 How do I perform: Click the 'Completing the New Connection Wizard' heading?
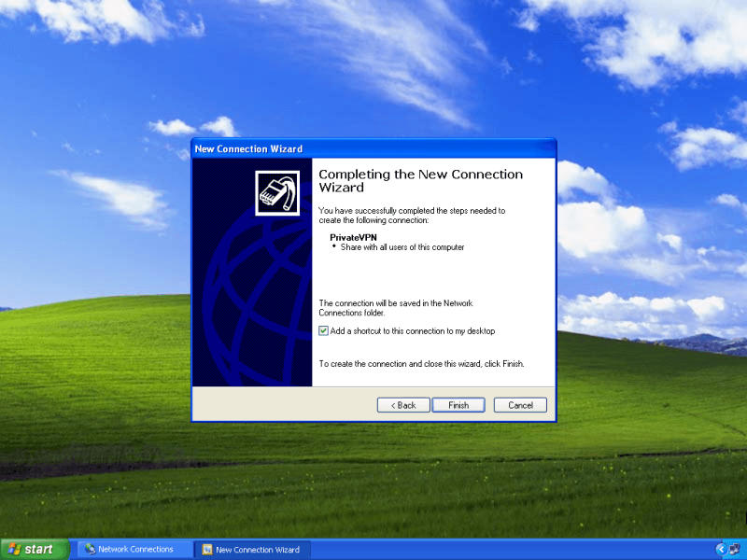point(421,180)
